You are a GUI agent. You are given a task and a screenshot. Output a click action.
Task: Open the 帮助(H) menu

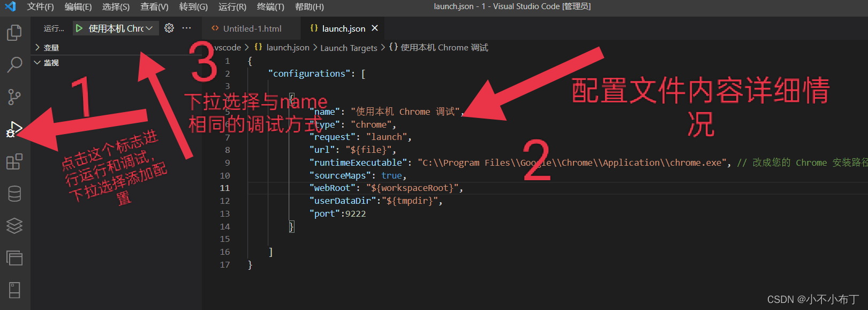pos(310,6)
